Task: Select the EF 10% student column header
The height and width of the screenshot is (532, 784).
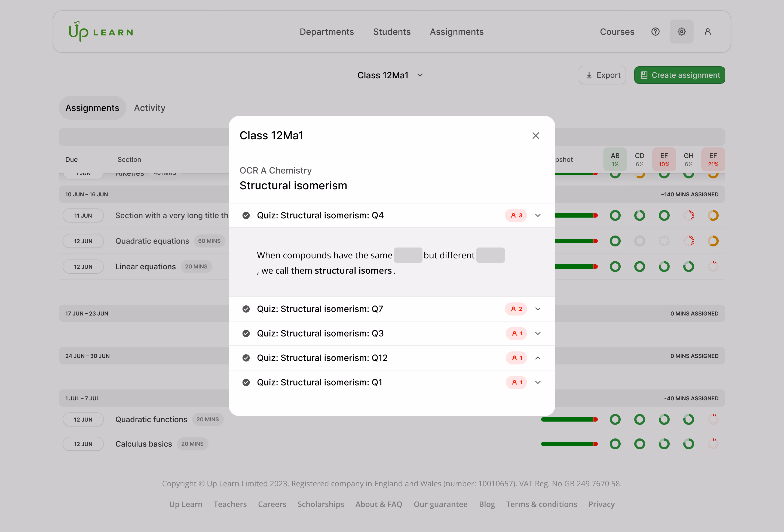Action: [664, 159]
